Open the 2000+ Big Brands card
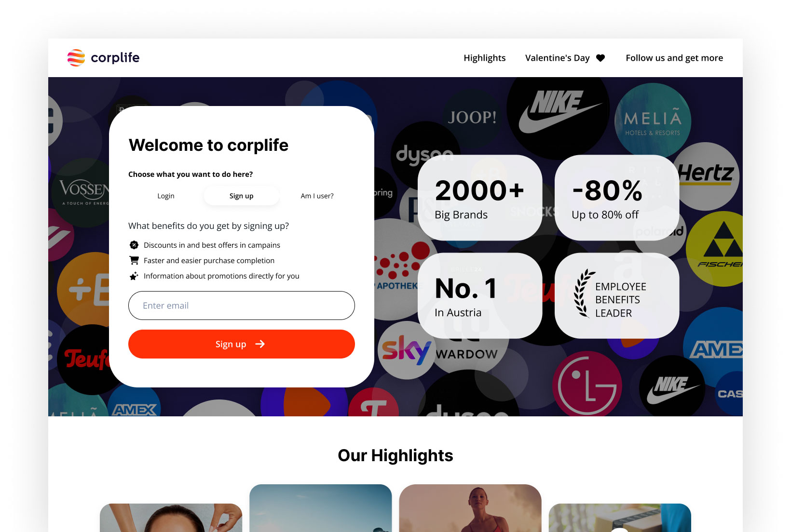The image size is (791, 532). point(480,198)
